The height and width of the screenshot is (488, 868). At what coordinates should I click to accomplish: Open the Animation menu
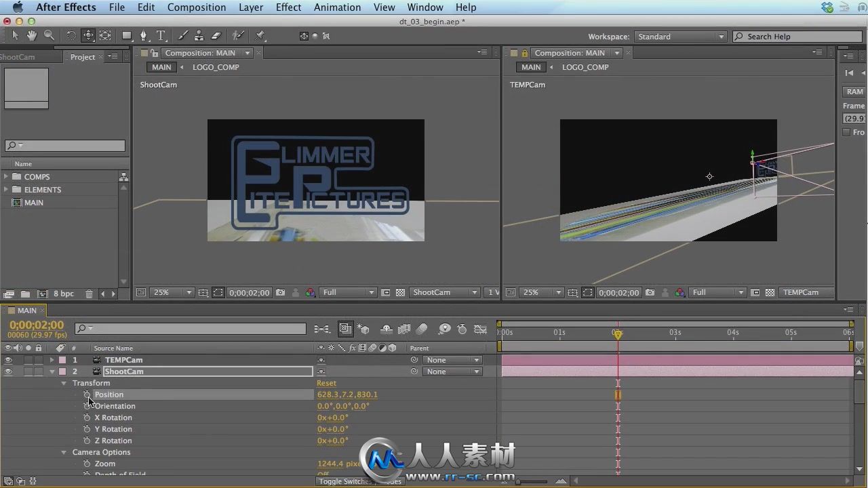(337, 7)
